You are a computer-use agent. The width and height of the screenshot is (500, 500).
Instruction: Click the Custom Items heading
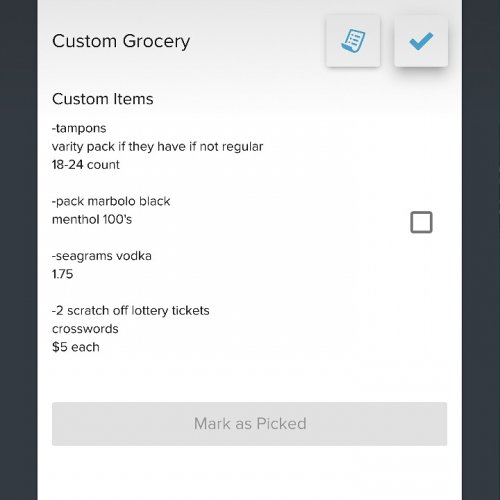103,99
